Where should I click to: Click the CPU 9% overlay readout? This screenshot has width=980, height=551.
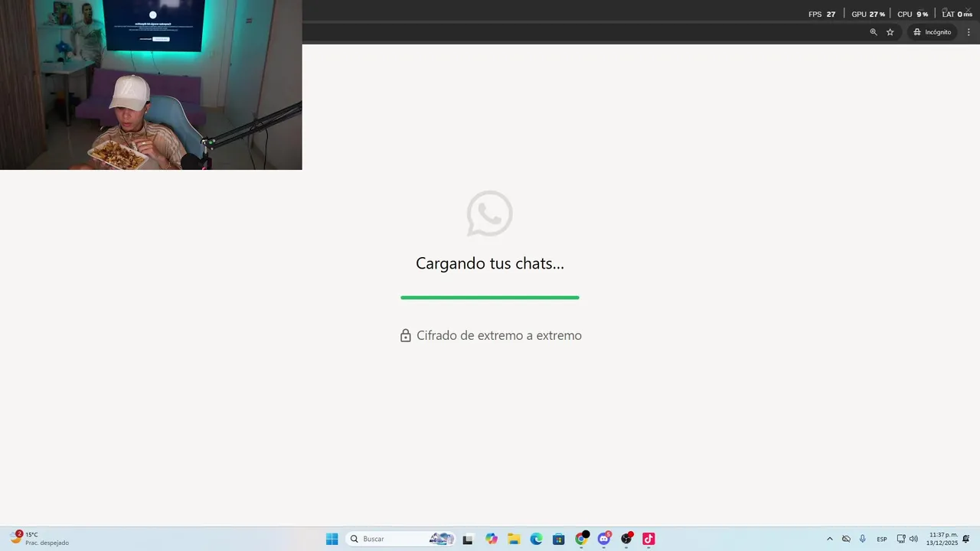913,14
